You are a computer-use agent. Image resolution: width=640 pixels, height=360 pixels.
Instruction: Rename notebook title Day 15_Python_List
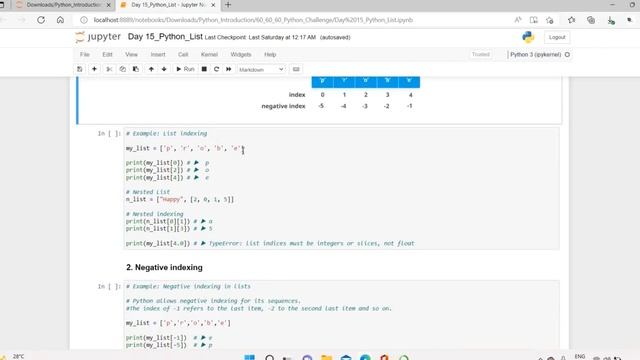pos(165,37)
